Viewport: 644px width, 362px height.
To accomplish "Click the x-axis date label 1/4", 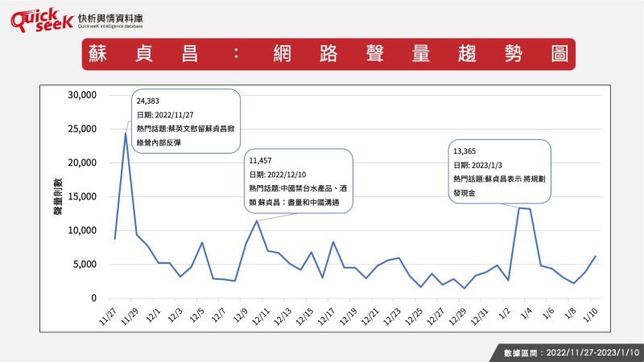I will [526, 314].
